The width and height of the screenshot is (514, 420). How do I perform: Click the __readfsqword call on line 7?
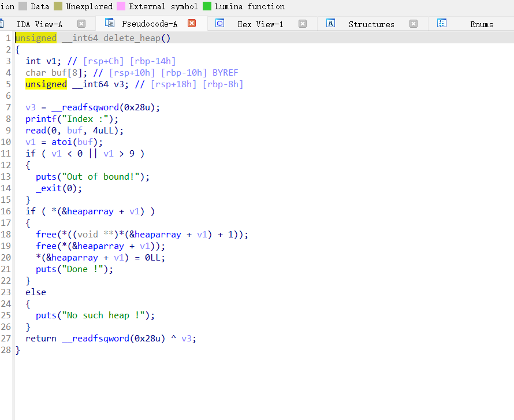click(85, 107)
